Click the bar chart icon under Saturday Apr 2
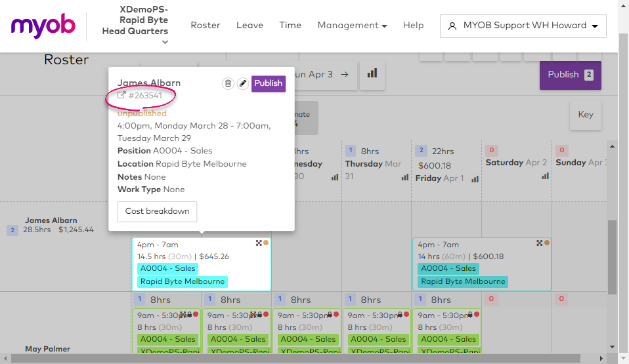629x364 pixels. 544,176
